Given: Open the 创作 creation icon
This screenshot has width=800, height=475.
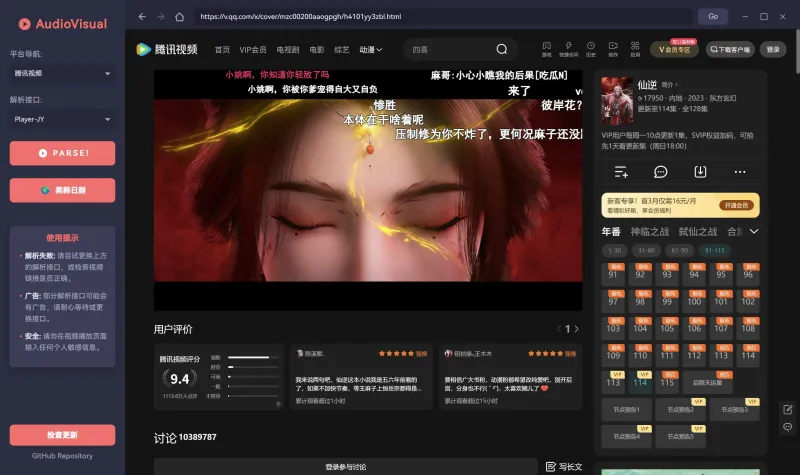Looking at the screenshot, I should (x=613, y=49).
